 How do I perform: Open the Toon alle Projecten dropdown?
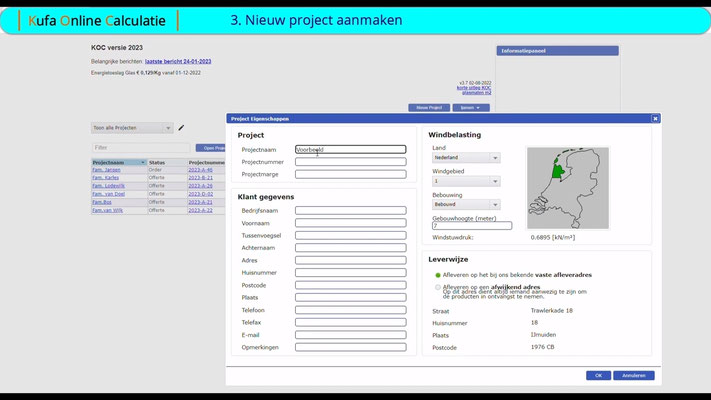tap(132, 128)
